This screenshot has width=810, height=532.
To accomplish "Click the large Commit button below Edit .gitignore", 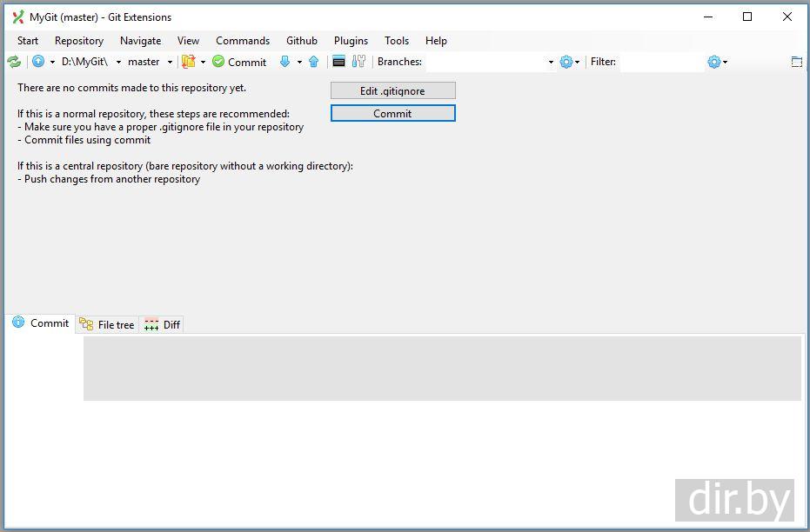I will 393,114.
